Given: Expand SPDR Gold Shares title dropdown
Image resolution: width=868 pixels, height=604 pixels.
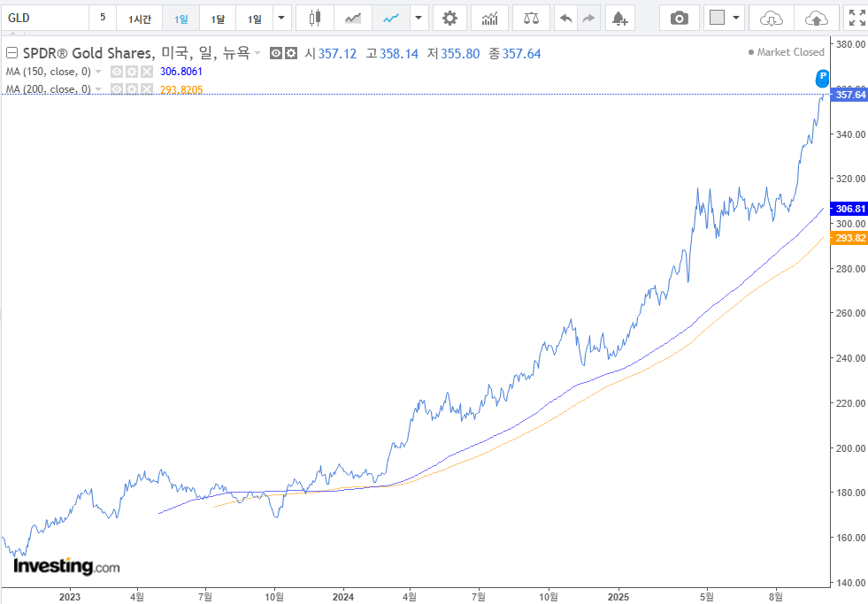Looking at the screenshot, I should (257, 54).
